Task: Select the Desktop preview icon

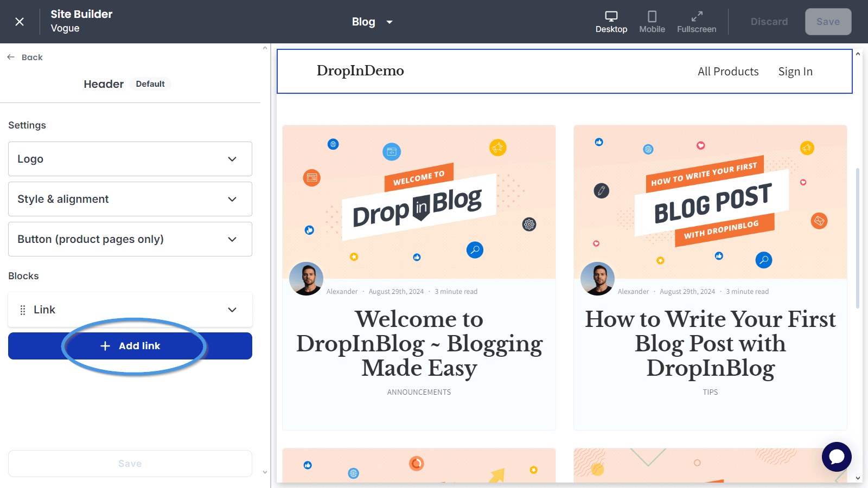Action: pyautogui.click(x=611, y=22)
